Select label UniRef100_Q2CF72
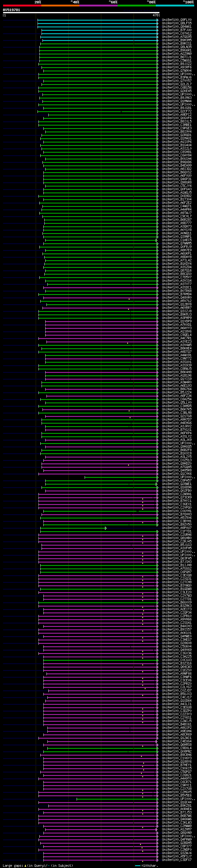 click(177, 111)
